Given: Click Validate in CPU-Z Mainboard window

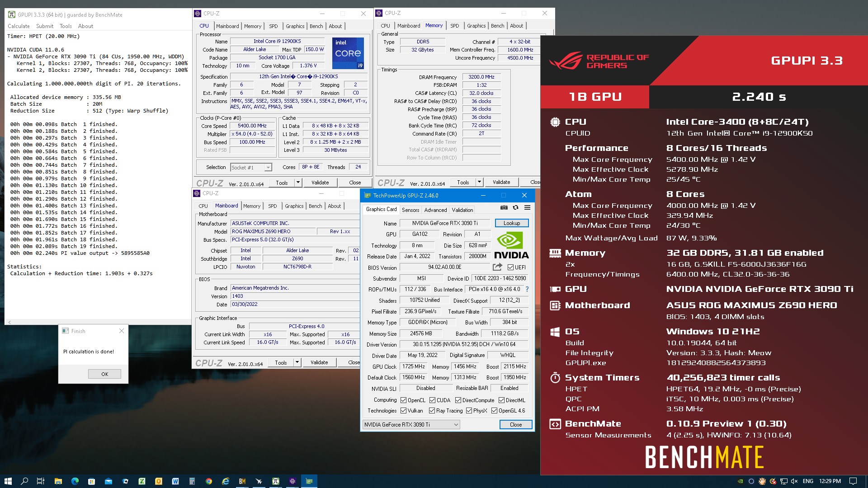Looking at the screenshot, I should pos(319,362).
